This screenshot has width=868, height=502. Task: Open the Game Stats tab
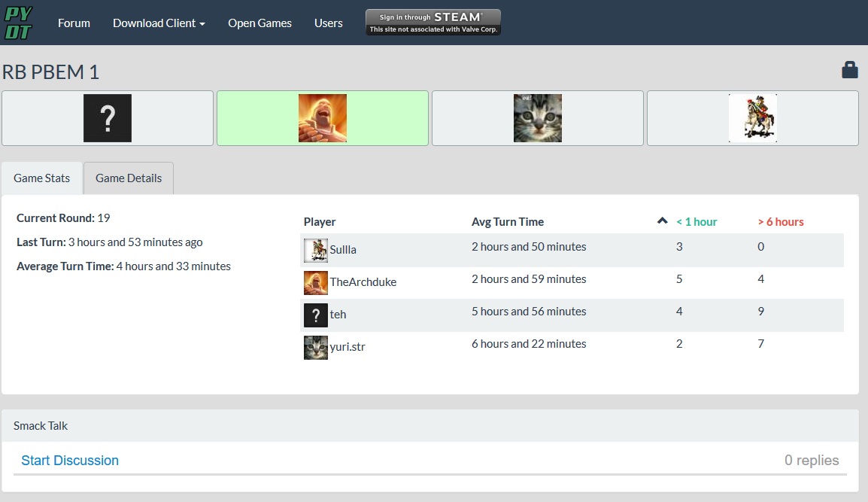point(42,178)
